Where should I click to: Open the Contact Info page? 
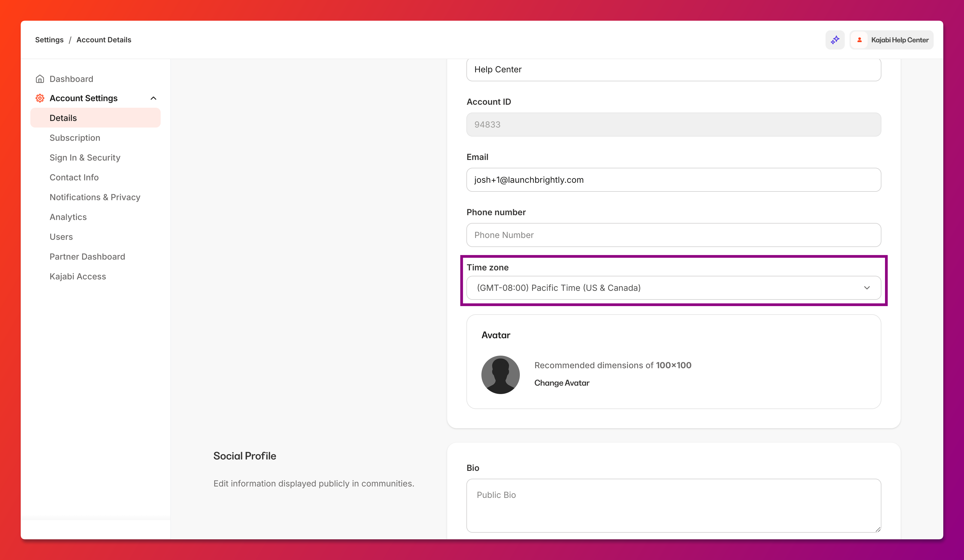(74, 177)
